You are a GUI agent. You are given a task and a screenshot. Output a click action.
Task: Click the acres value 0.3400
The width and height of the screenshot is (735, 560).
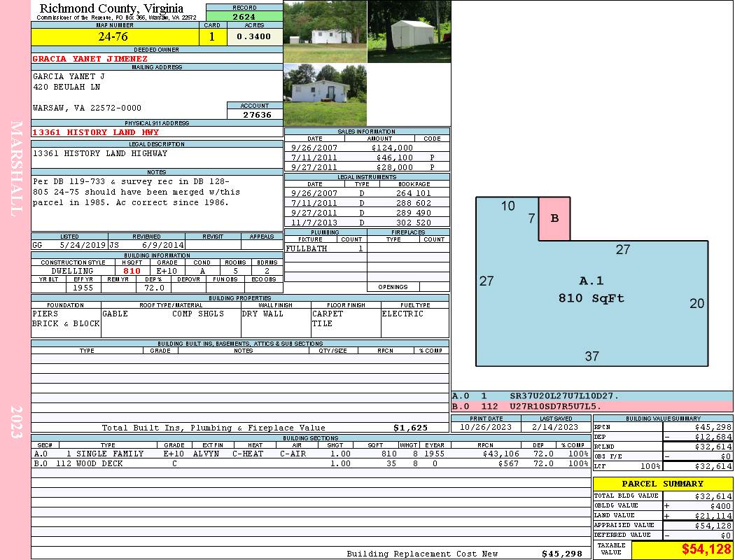[254, 37]
